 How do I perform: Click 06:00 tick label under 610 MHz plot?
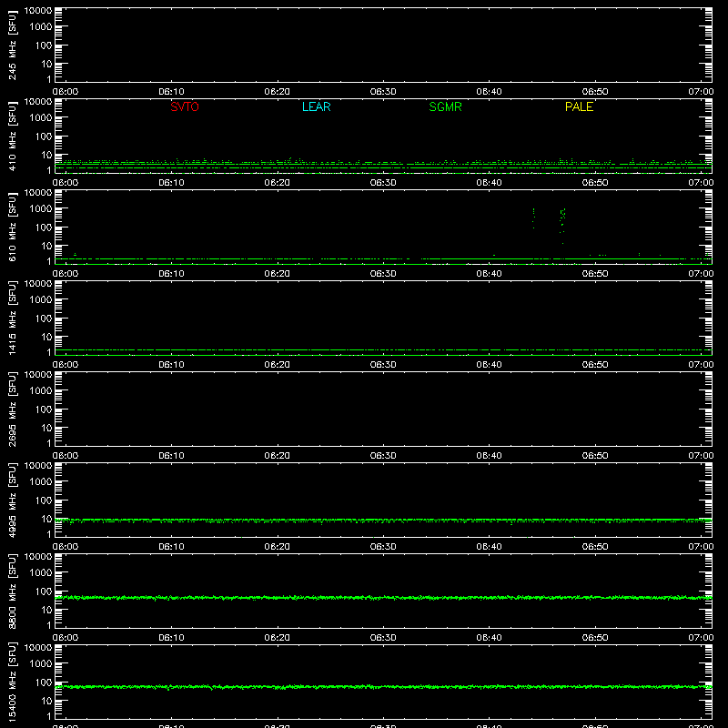pyautogui.click(x=66, y=274)
